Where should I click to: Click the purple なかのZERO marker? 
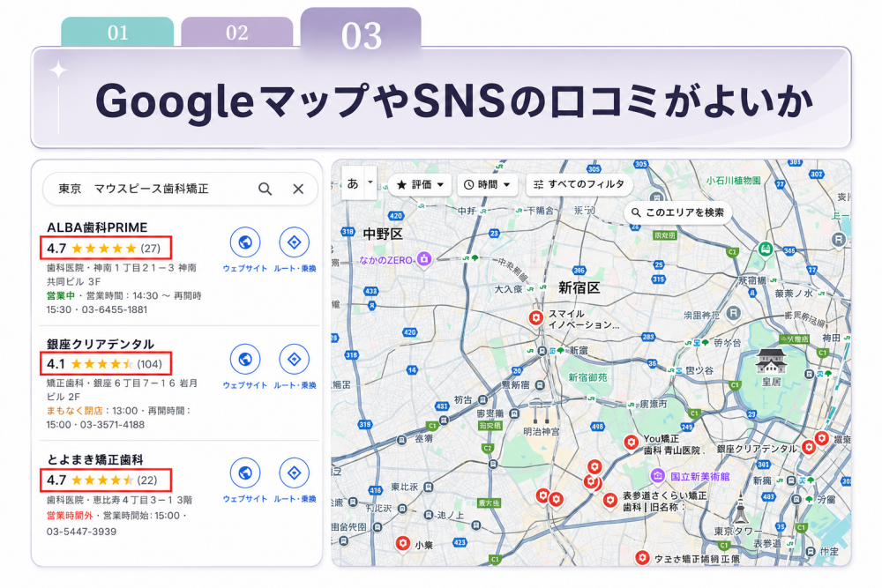click(424, 259)
